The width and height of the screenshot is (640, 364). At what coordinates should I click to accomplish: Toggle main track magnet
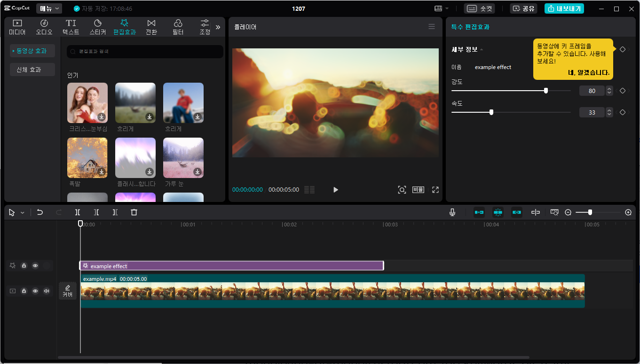[479, 212]
